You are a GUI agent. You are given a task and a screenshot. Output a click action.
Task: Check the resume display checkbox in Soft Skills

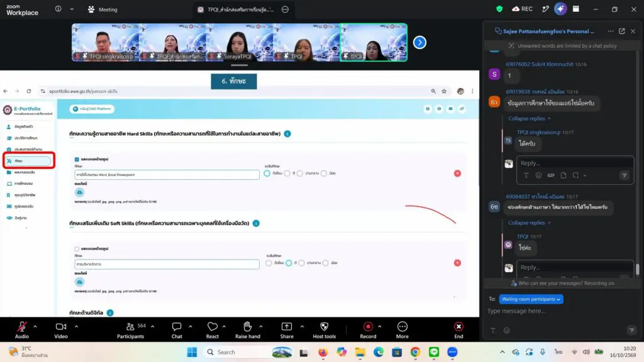pyautogui.click(x=77, y=249)
